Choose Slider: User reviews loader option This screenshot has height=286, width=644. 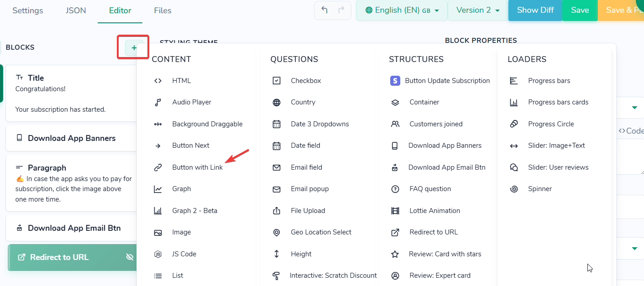pos(558,167)
